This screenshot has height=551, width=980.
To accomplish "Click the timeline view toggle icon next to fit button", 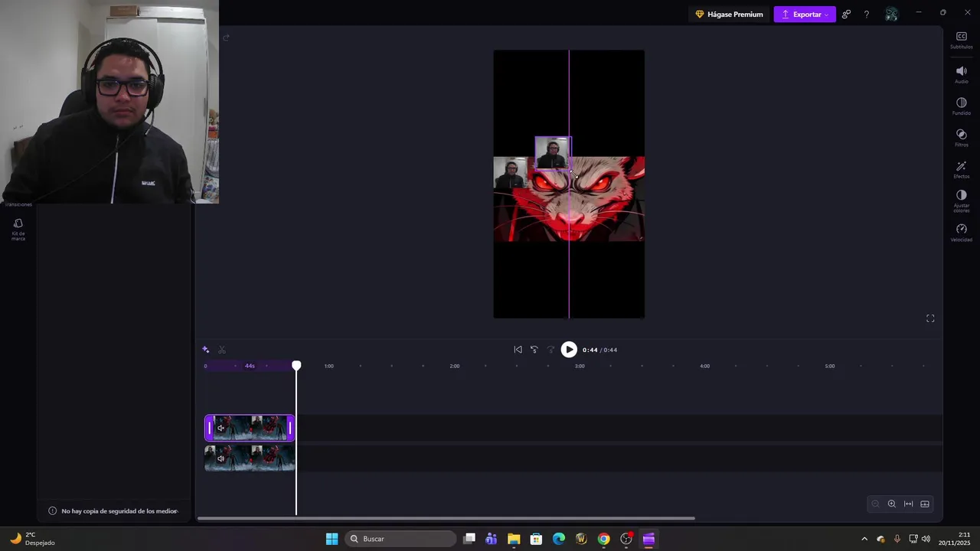I will pyautogui.click(x=925, y=504).
